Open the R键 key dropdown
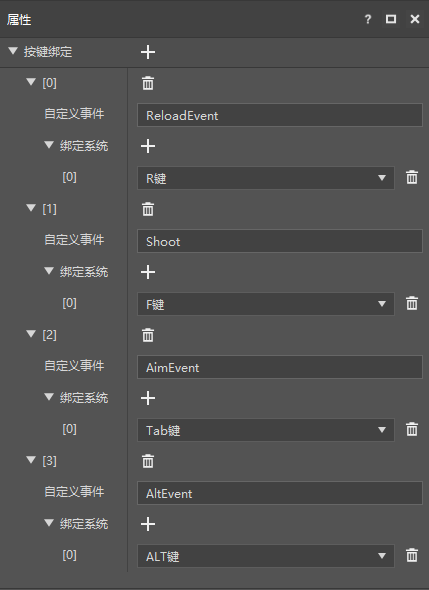The image size is (429, 590). 266,178
